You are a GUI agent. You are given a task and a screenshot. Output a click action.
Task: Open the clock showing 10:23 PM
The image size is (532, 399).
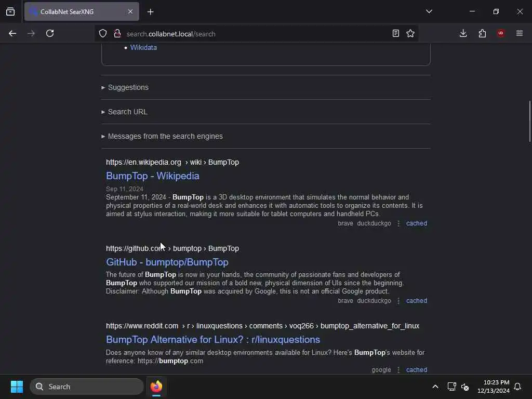point(494,387)
